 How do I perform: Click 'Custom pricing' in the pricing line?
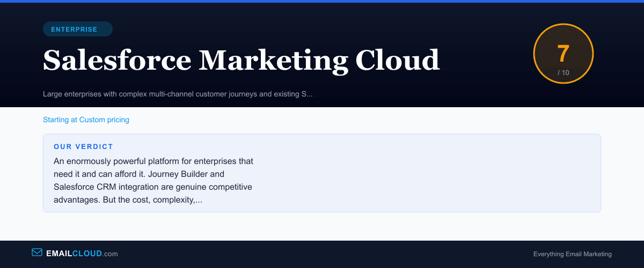click(104, 120)
